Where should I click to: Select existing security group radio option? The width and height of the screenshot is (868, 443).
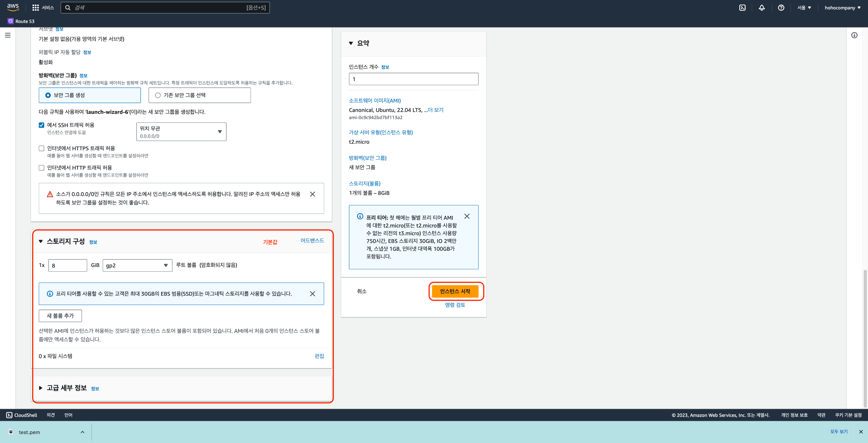point(158,96)
